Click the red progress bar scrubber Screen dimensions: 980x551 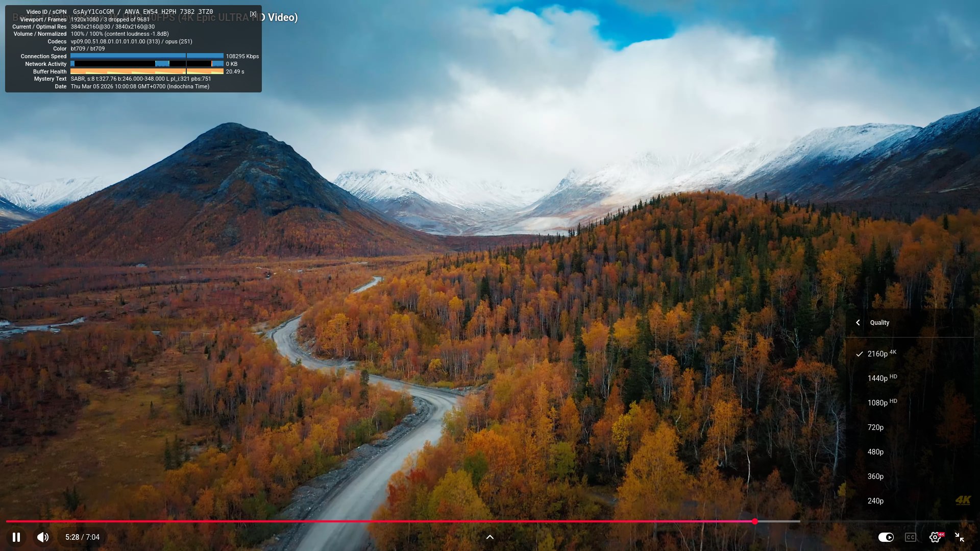point(754,521)
